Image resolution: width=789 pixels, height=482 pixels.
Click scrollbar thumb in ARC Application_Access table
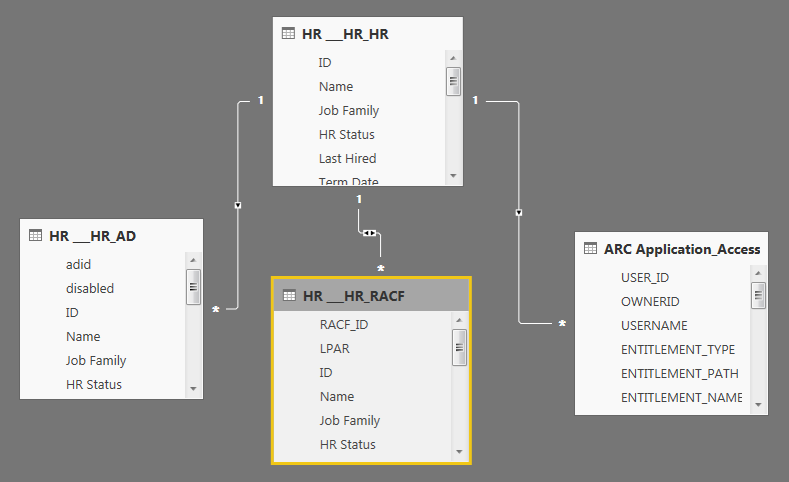[x=758, y=295]
